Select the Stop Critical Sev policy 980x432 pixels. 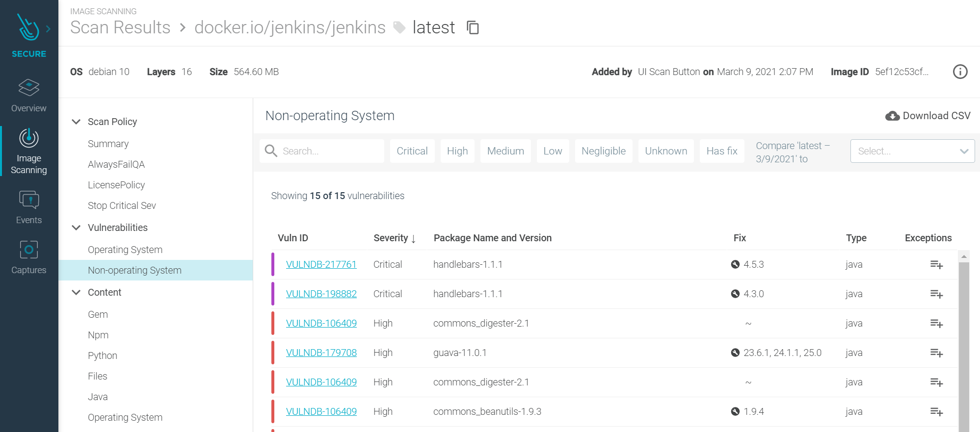(122, 205)
